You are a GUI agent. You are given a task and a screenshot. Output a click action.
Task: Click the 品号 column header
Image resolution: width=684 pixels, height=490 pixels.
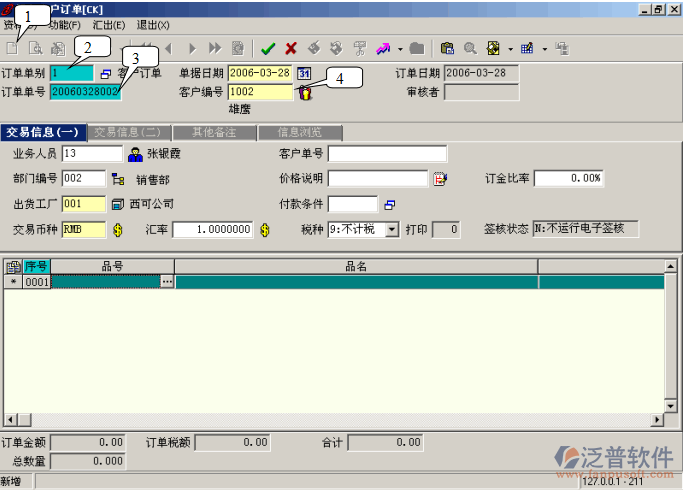pyautogui.click(x=113, y=267)
